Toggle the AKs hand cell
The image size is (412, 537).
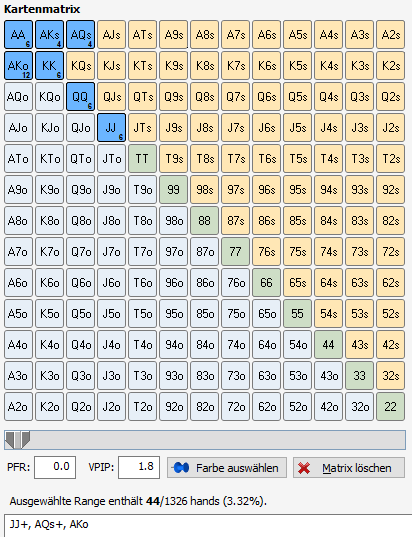(49, 35)
